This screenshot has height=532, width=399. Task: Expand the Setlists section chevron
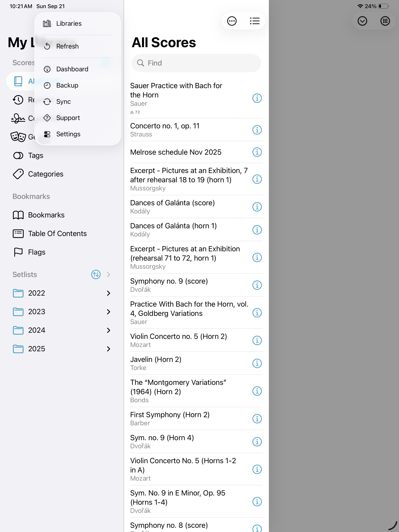coord(108,275)
